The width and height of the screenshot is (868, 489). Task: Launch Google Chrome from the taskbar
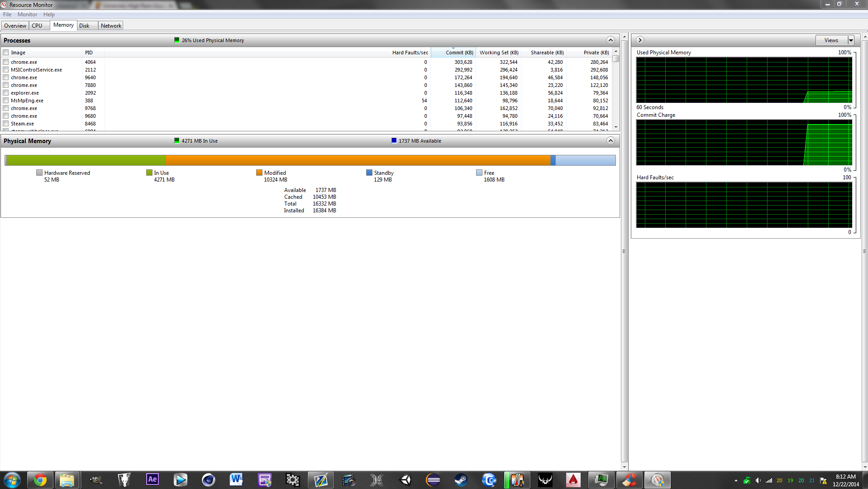click(x=40, y=480)
